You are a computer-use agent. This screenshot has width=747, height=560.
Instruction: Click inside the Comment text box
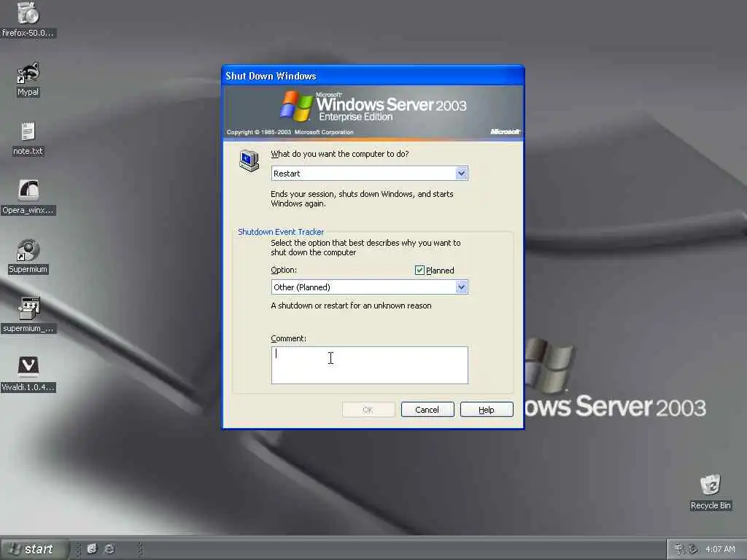[x=369, y=365]
